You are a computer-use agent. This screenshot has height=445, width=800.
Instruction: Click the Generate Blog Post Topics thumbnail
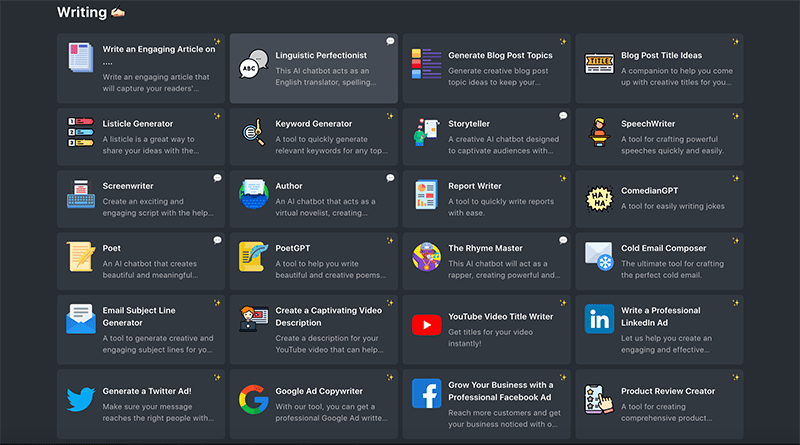(427, 64)
